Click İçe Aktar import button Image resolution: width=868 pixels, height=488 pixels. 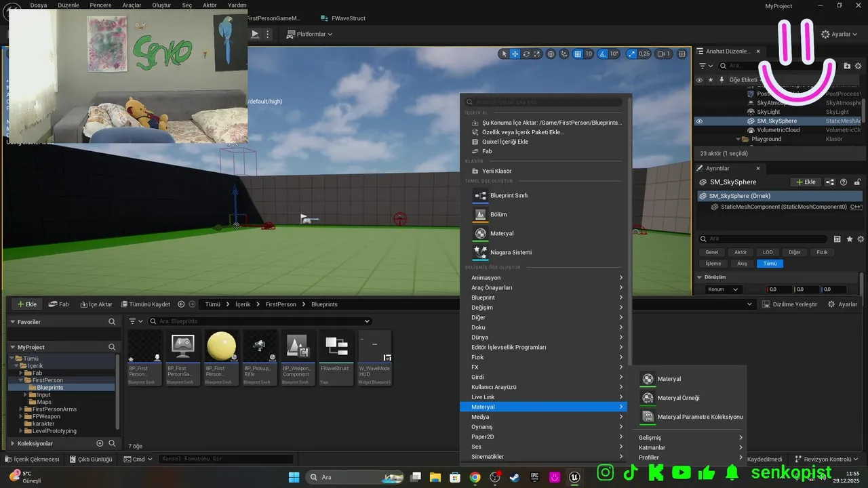[x=96, y=304]
